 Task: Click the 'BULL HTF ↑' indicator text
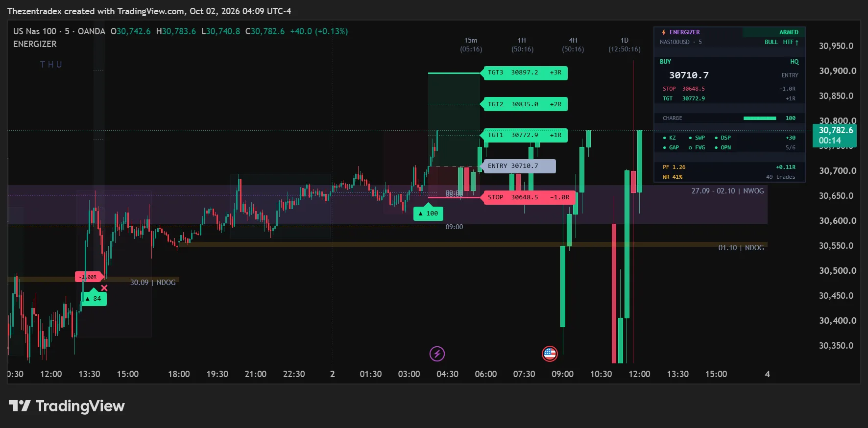(x=781, y=42)
